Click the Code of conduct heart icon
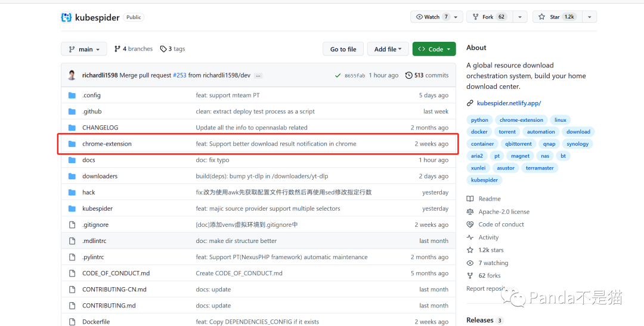644x326 pixels. point(470,224)
